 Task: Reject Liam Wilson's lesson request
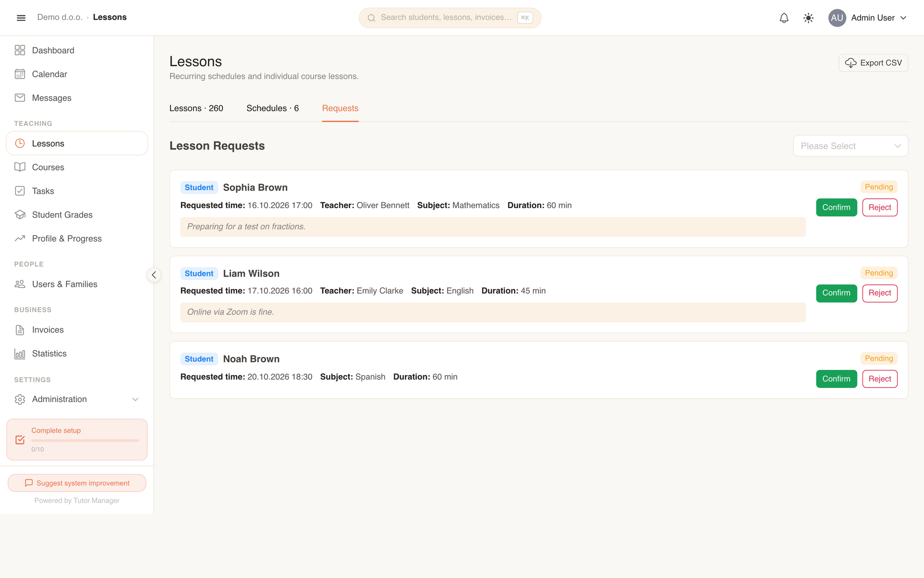point(880,293)
